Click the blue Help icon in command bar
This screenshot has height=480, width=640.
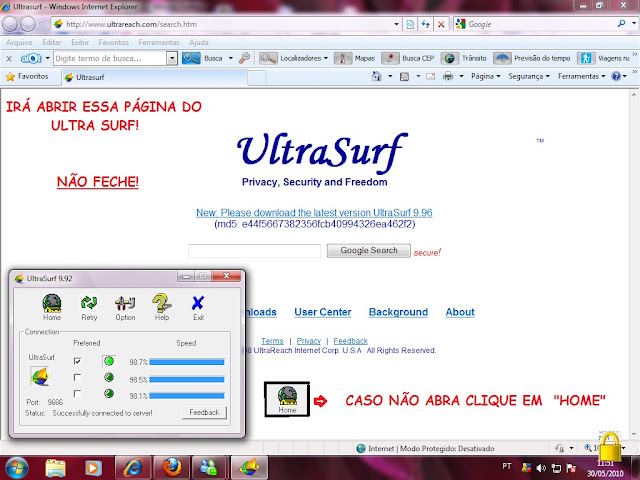[x=616, y=76]
